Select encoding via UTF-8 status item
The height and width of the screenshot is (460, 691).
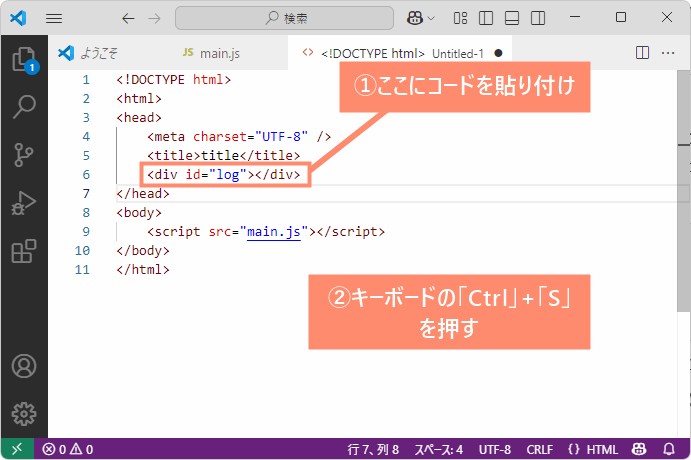click(495, 449)
